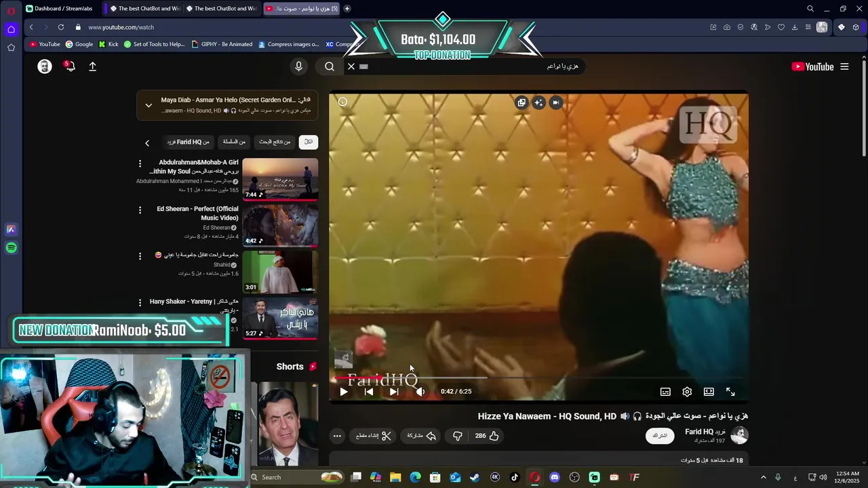Reload the current page

tap(61, 27)
